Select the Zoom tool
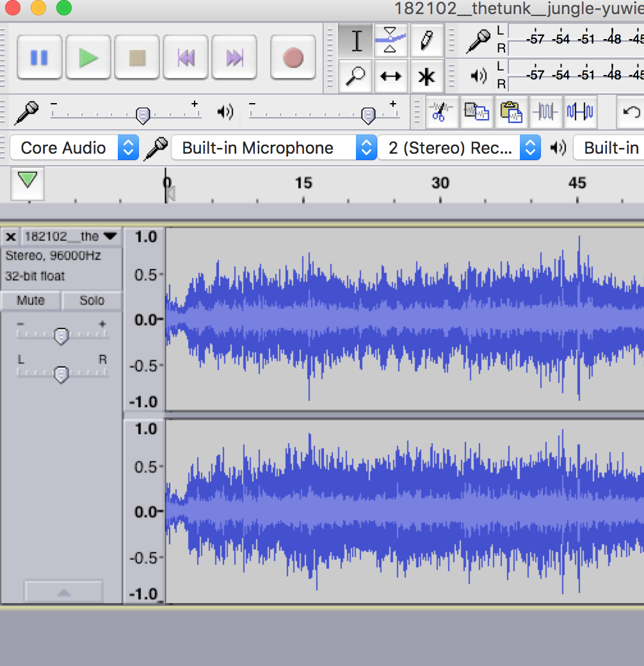644x666 pixels. click(355, 76)
